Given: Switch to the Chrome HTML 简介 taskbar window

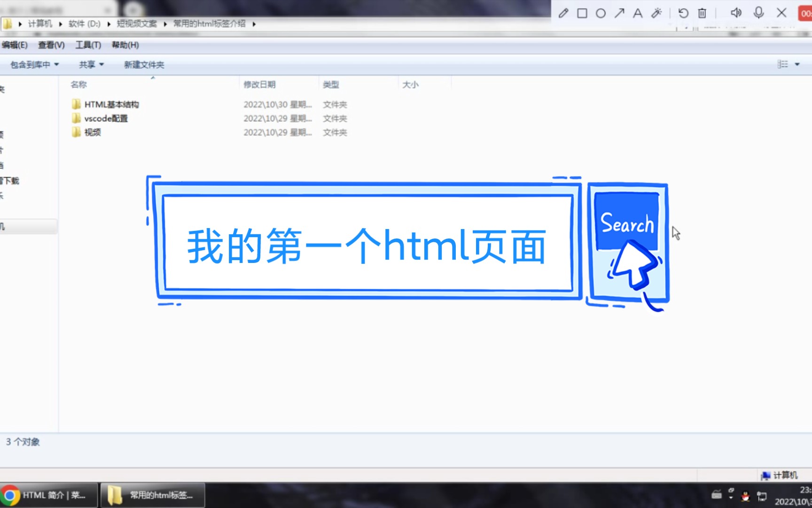Looking at the screenshot, I should pos(48,495).
